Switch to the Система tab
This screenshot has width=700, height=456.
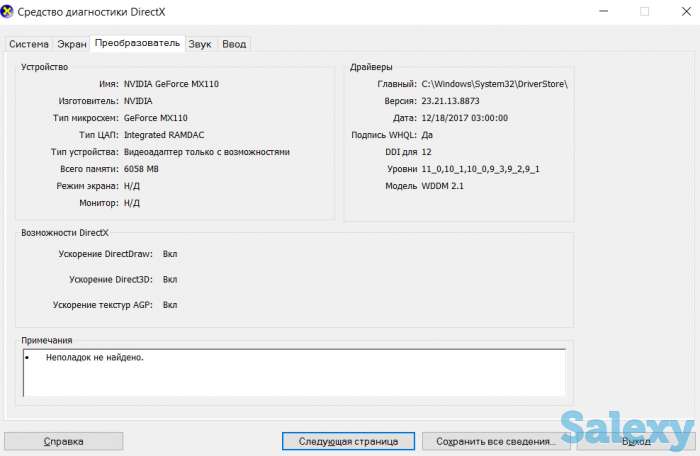coord(29,44)
